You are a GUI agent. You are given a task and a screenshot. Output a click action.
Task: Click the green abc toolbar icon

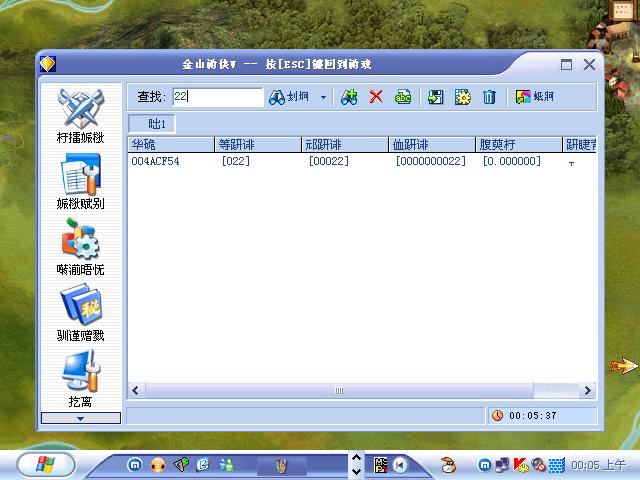(402, 97)
